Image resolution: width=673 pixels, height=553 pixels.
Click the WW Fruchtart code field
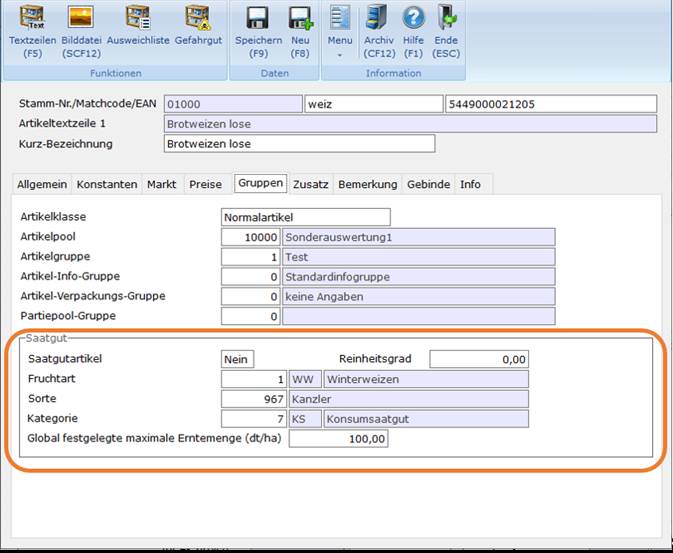(x=305, y=379)
